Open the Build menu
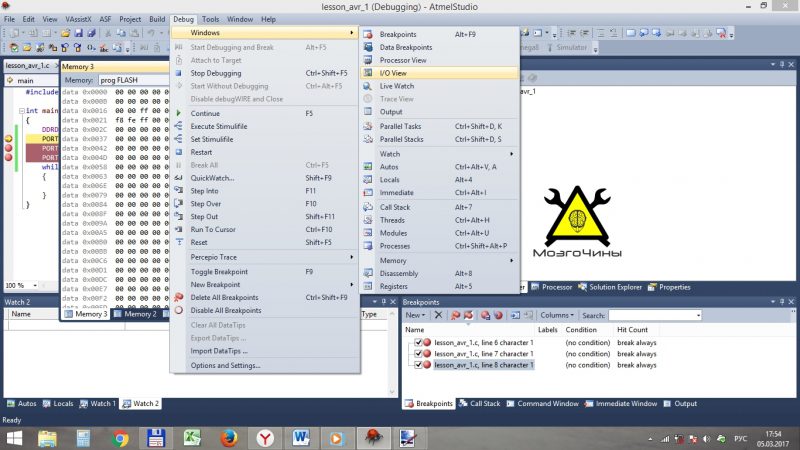The width and height of the screenshot is (800, 450). click(157, 19)
